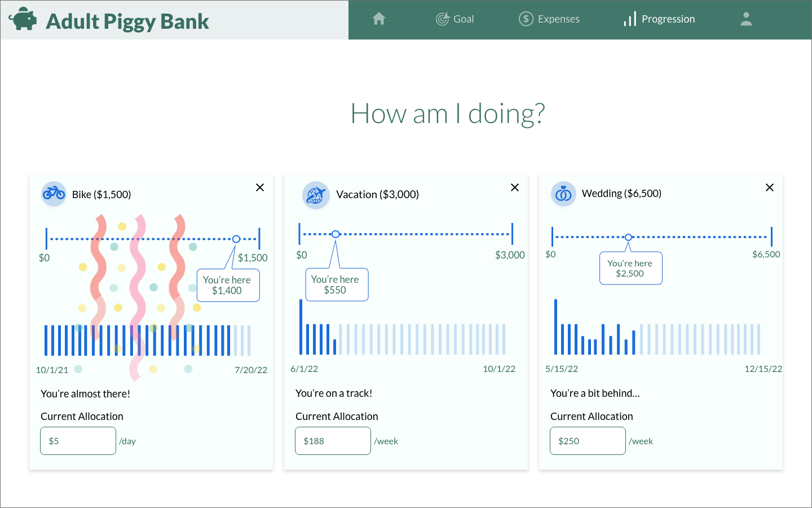Screen dimensions: 812x508
Task: Click the "You're here $1,400" callout
Action: point(227,285)
